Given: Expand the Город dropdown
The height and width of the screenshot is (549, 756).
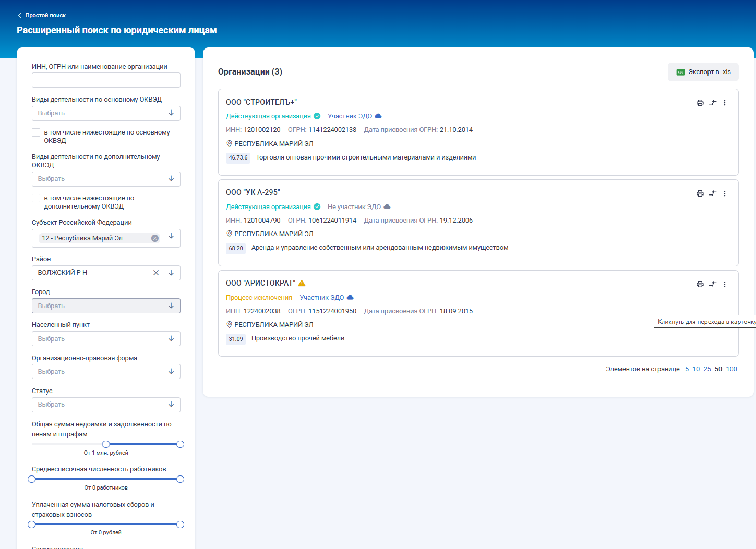Looking at the screenshot, I should click(106, 306).
